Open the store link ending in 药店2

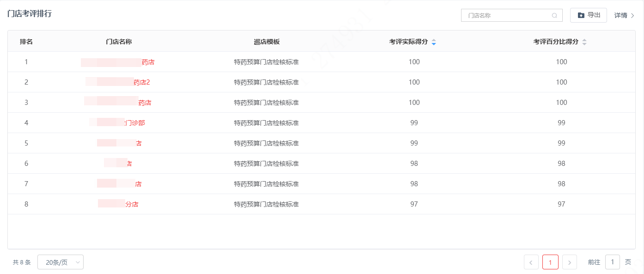(x=118, y=83)
